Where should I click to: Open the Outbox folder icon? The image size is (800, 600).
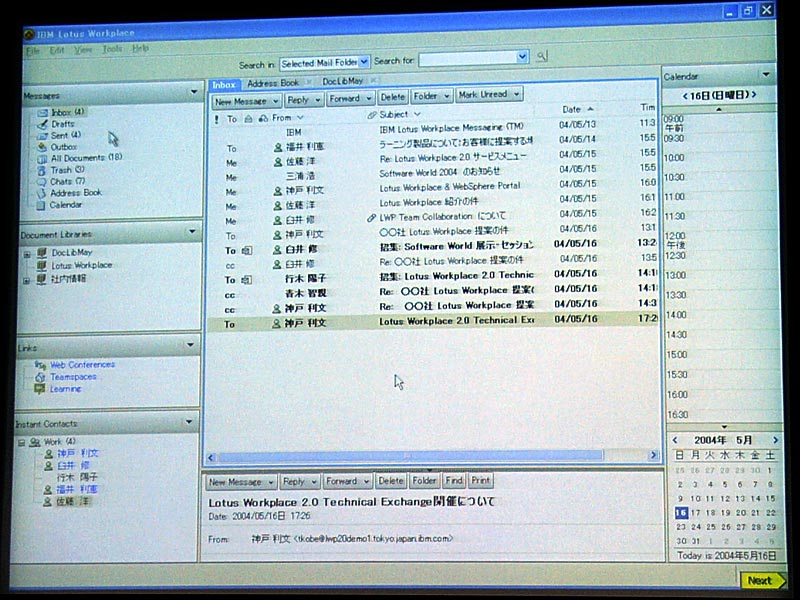pyautogui.click(x=42, y=147)
